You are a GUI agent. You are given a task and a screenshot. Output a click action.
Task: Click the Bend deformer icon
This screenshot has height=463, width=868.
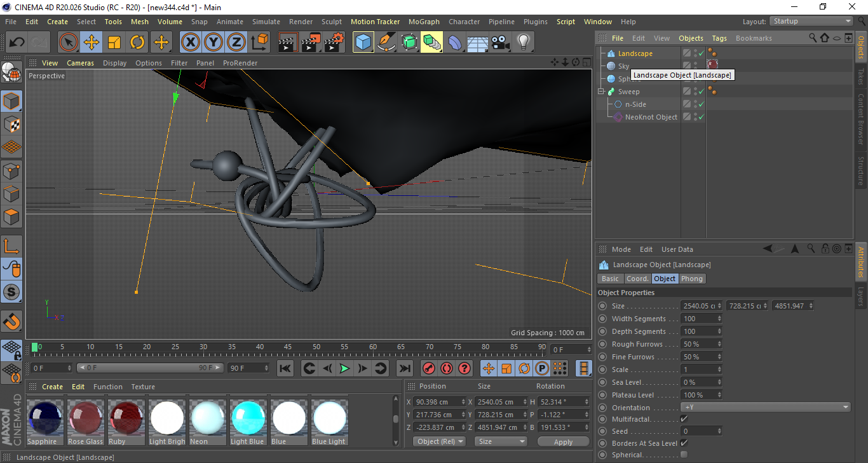pos(455,43)
